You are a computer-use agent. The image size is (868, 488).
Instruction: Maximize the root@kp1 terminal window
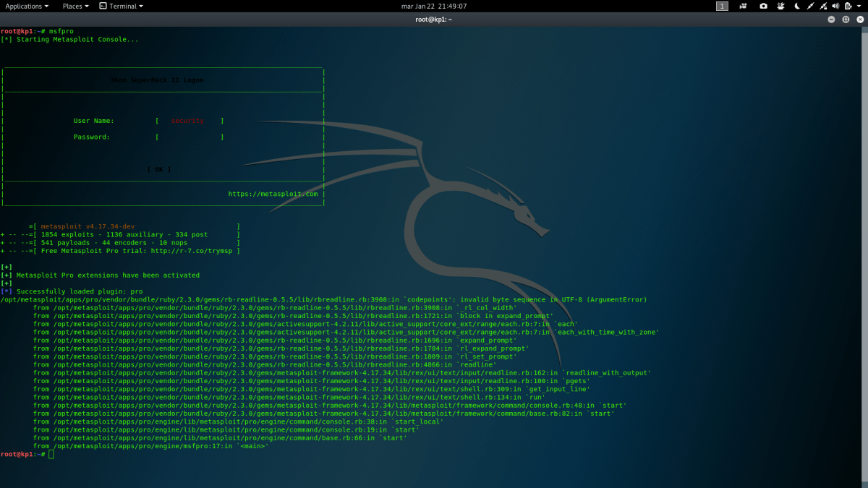[846, 19]
